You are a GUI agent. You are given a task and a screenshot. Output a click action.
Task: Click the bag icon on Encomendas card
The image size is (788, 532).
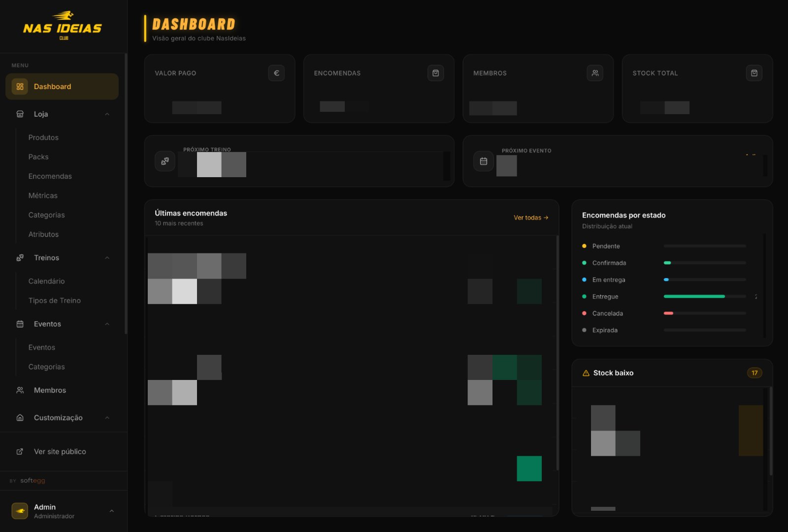tap(435, 73)
